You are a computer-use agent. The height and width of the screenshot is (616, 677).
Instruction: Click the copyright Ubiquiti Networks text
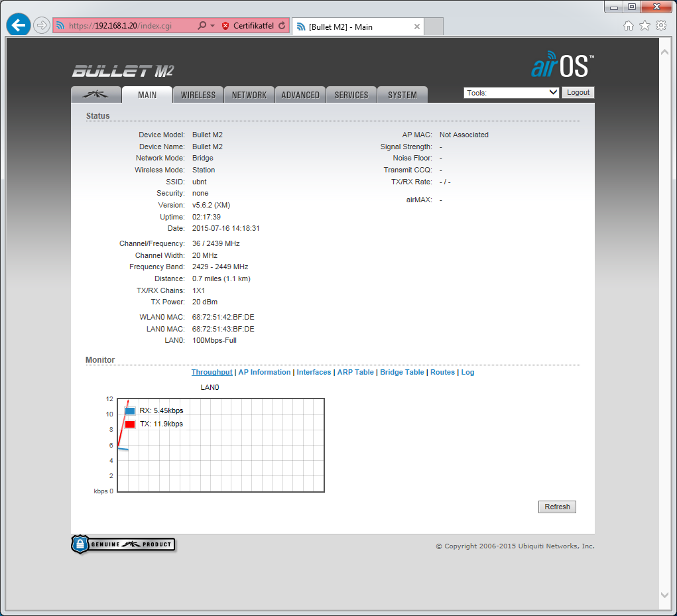515,546
